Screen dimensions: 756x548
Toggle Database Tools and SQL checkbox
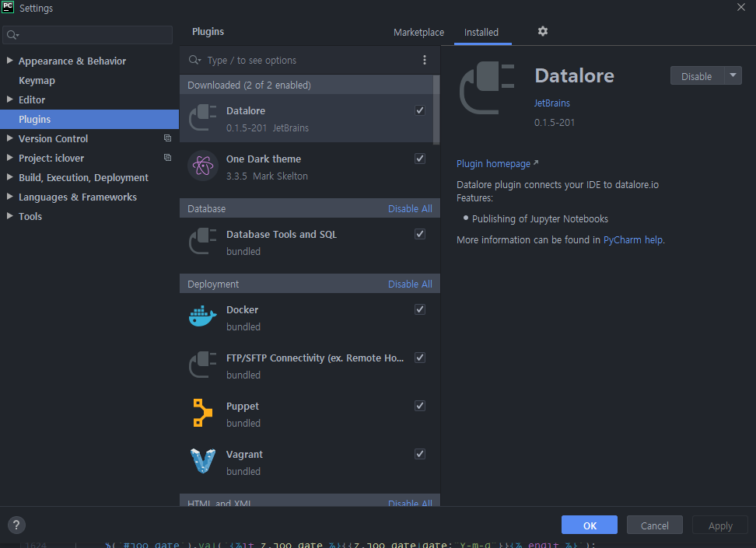[x=420, y=234]
